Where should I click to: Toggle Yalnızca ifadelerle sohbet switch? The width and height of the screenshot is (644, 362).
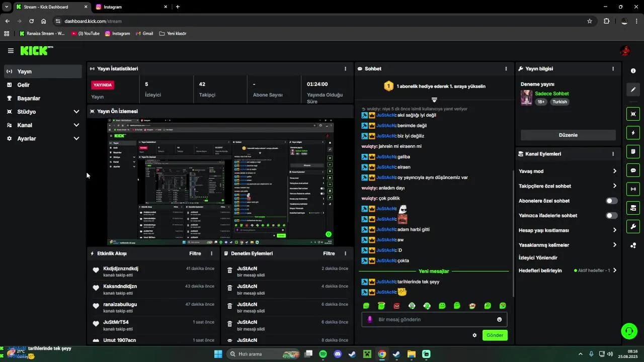pos(612,216)
